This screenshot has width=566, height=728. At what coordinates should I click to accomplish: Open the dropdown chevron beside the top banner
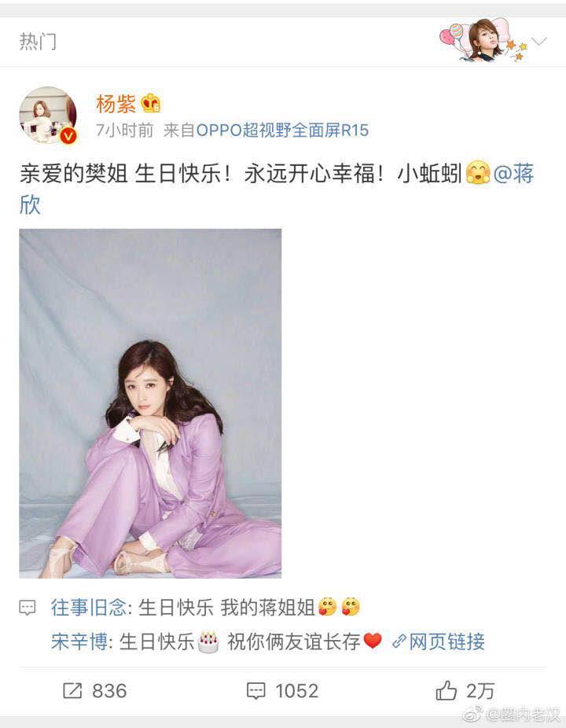539,42
